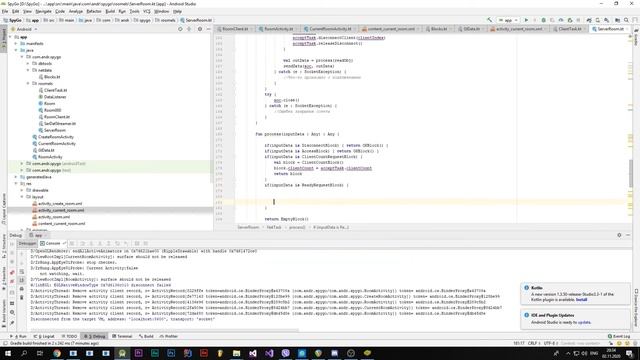Image resolution: width=640 pixels, height=360 pixels.
Task: Collapse the layout folder node
Action: tap(22, 197)
